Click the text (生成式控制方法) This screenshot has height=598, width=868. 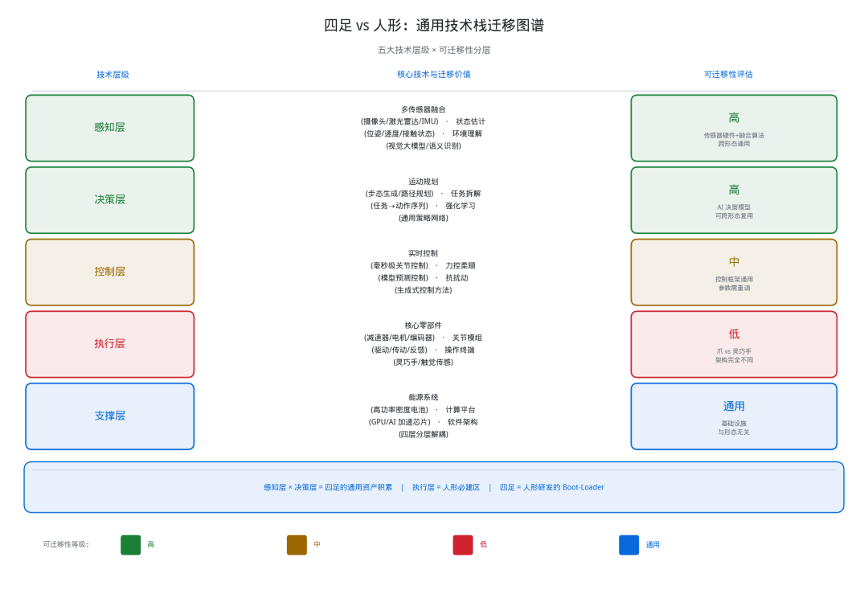[x=424, y=289]
